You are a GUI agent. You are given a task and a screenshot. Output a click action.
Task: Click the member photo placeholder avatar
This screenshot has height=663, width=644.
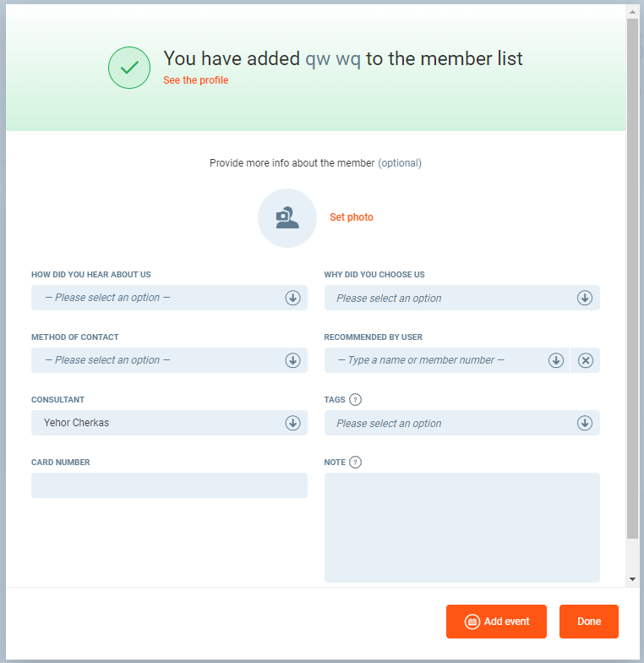click(287, 218)
